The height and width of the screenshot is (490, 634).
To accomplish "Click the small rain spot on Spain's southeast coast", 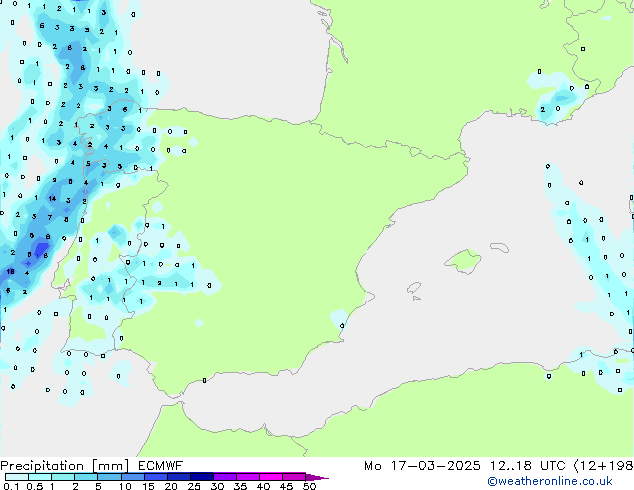I will (x=341, y=320).
